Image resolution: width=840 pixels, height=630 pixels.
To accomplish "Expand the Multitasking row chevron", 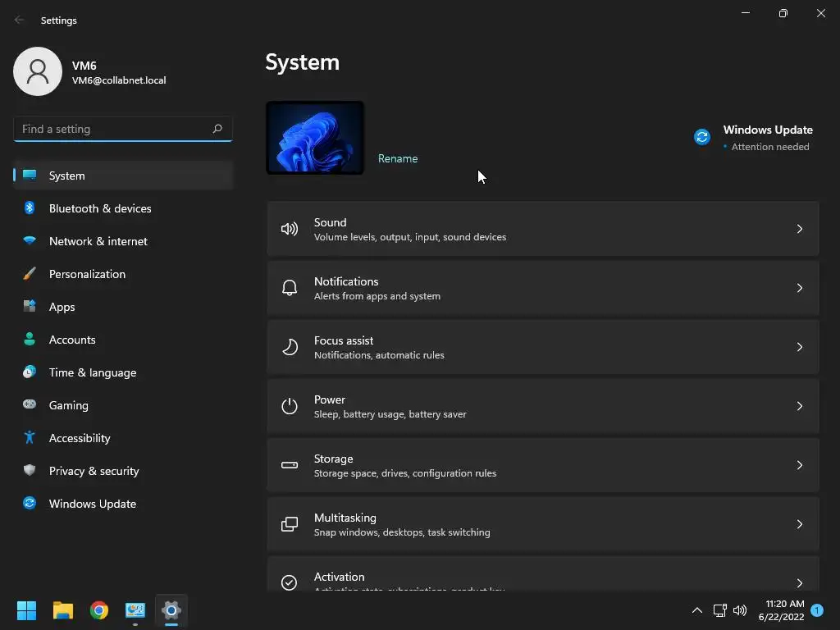I will tap(799, 524).
